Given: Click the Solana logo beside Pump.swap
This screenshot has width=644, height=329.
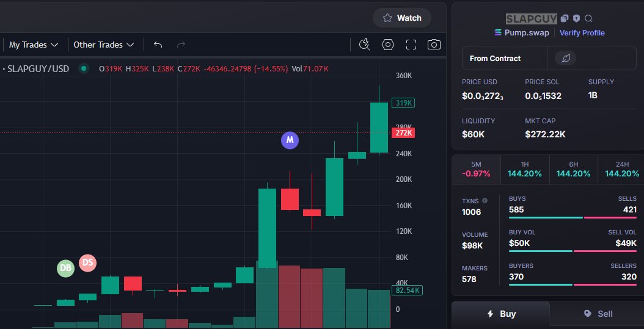Looking at the screenshot, I should pos(498,33).
